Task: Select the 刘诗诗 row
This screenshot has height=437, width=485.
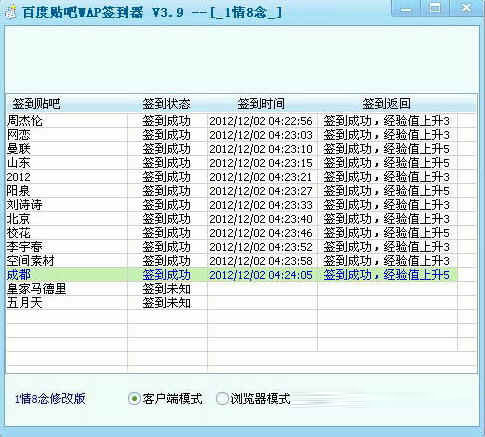Action: [x=232, y=205]
